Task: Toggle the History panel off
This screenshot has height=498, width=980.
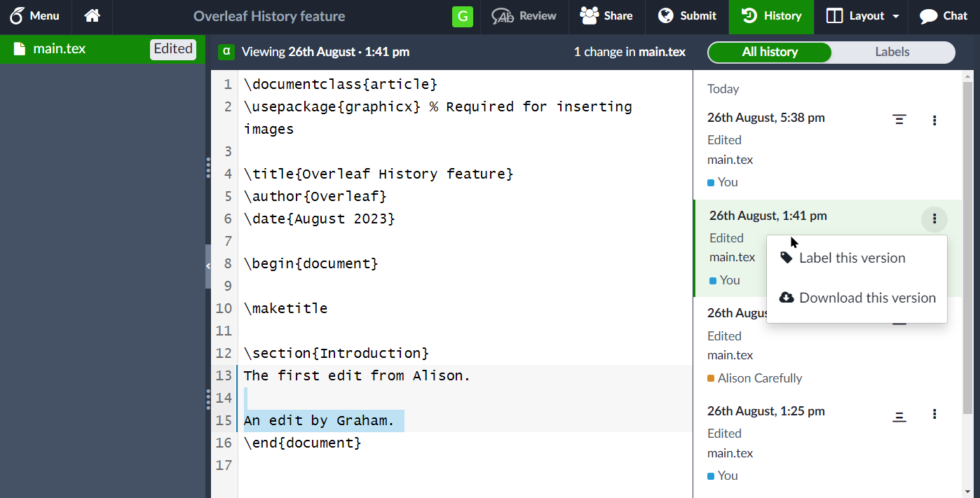Action: pos(771,16)
